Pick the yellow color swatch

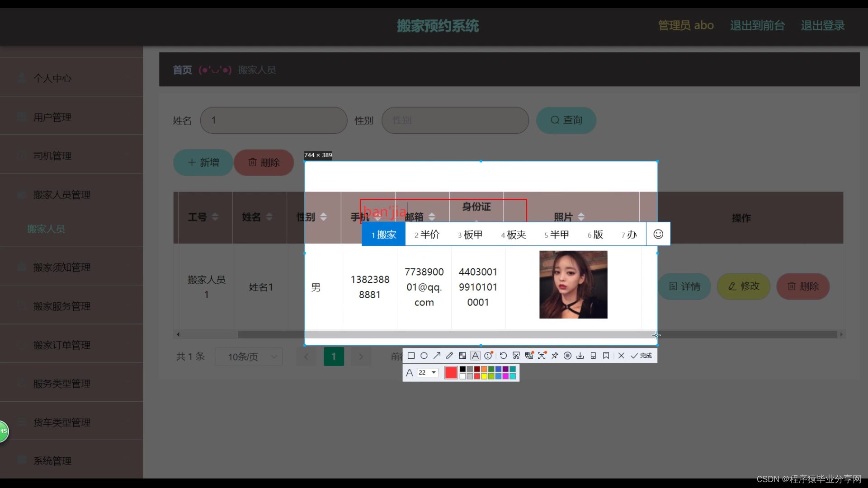[x=484, y=376]
